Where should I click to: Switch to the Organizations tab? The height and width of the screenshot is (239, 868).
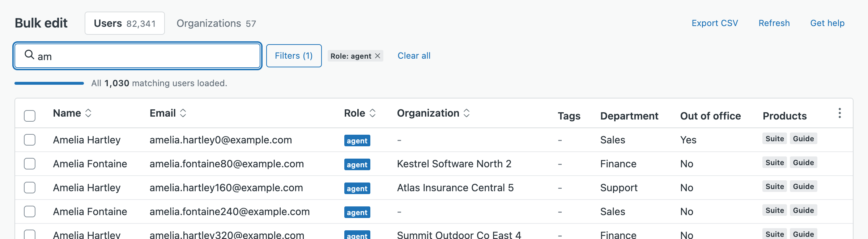coord(216,23)
